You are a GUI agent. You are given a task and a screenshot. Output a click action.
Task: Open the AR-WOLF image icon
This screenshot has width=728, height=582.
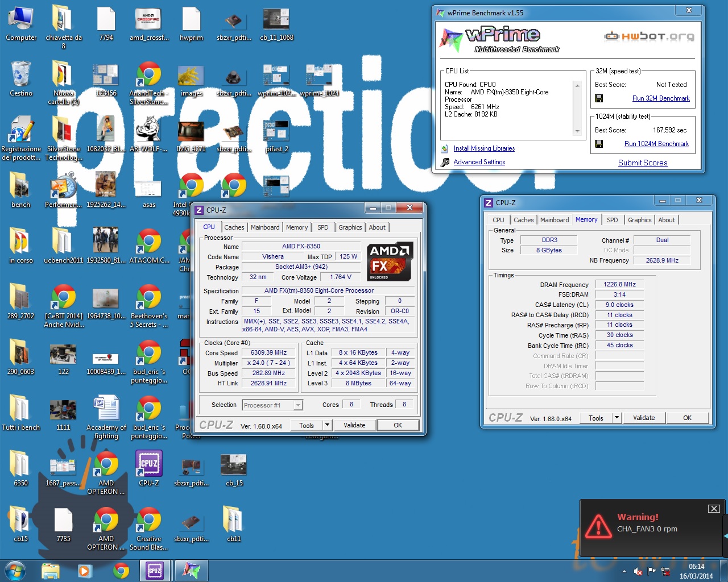(148, 135)
